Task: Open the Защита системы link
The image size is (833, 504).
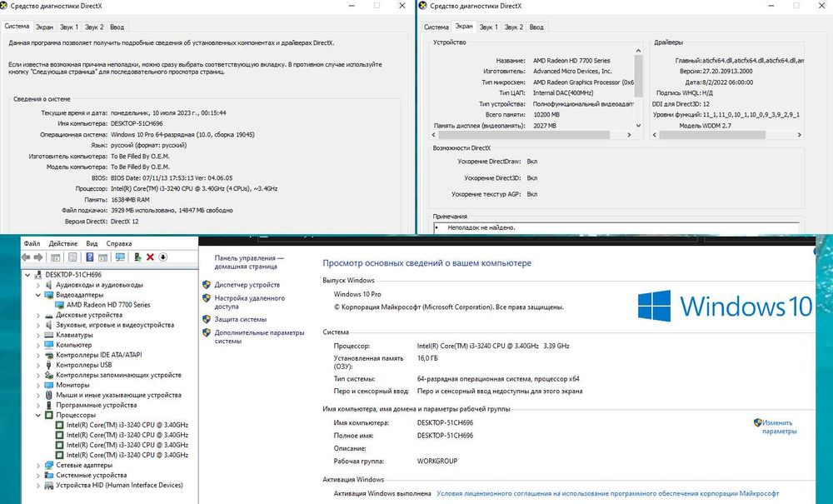Action: pyautogui.click(x=241, y=319)
